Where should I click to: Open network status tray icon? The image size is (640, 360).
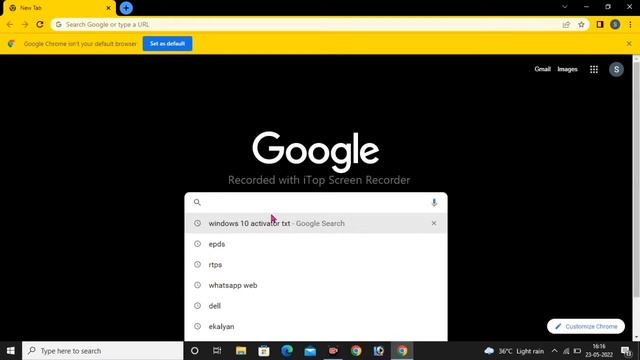pyautogui.click(x=566, y=351)
